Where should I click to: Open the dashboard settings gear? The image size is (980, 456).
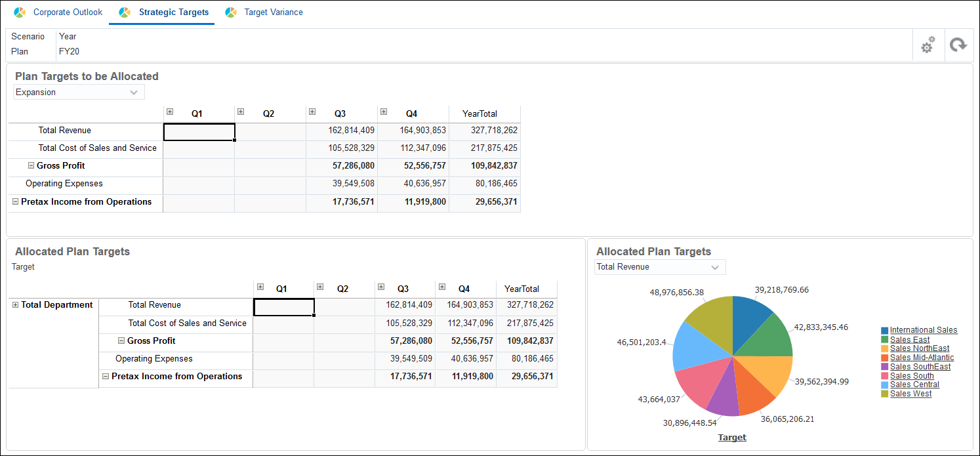pyautogui.click(x=928, y=45)
